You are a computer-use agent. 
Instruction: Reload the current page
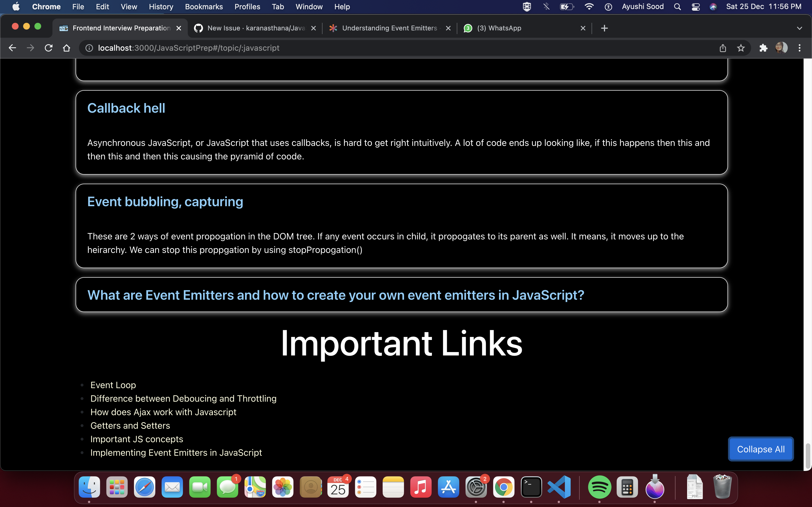pyautogui.click(x=49, y=48)
